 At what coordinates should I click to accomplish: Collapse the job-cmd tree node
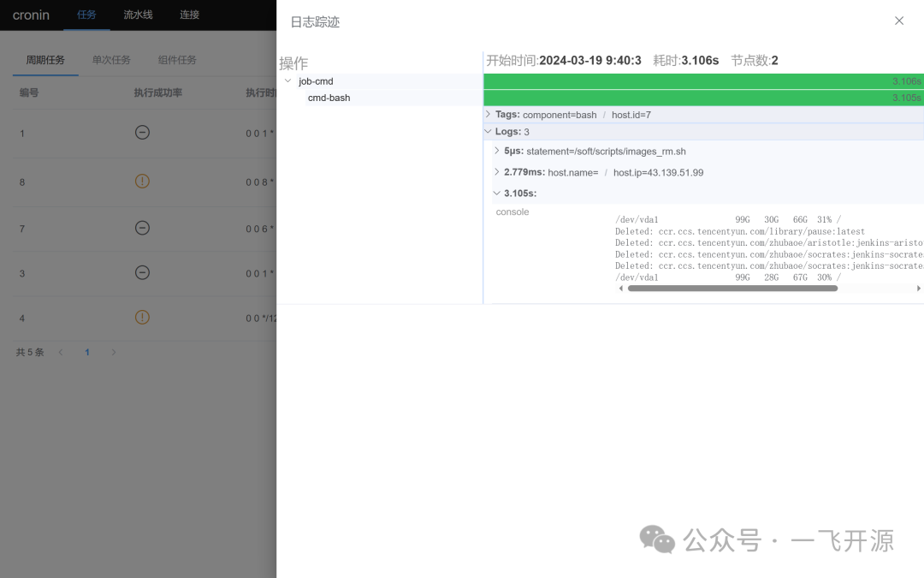pyautogui.click(x=287, y=80)
